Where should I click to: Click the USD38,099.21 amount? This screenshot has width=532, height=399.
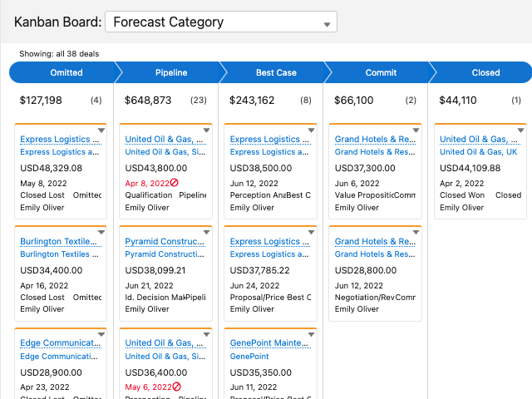[155, 270]
